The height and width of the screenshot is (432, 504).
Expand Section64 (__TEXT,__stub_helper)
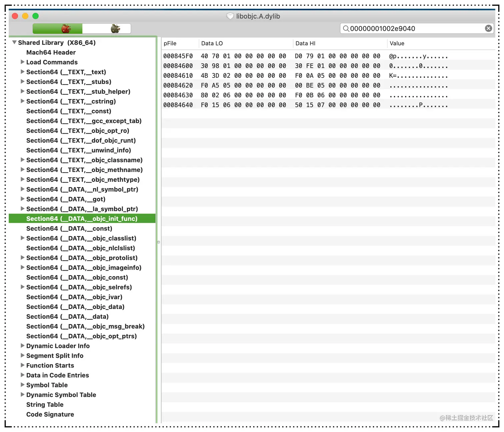(22, 91)
